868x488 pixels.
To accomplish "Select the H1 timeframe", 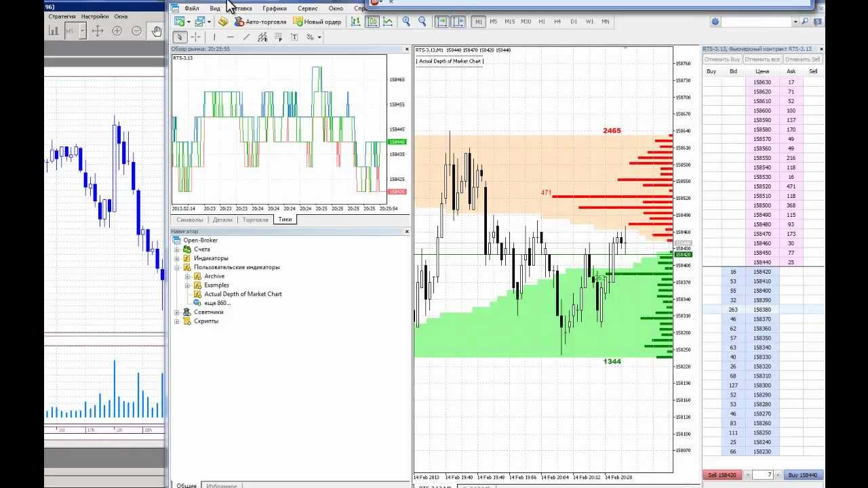I will pyautogui.click(x=542, y=22).
